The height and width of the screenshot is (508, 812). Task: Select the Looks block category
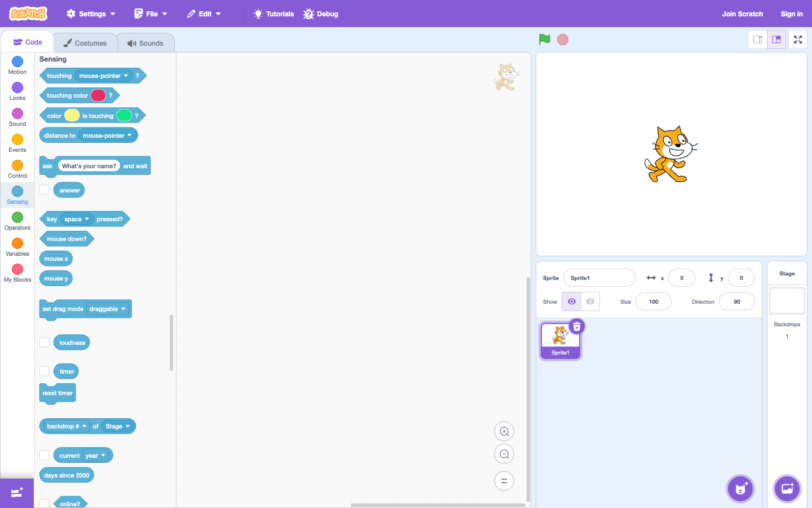(17, 91)
